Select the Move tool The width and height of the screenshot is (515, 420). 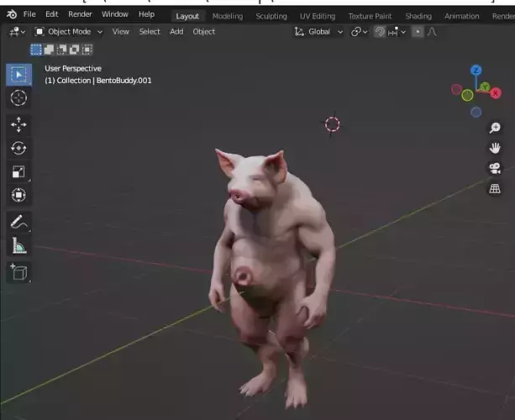[x=19, y=125]
